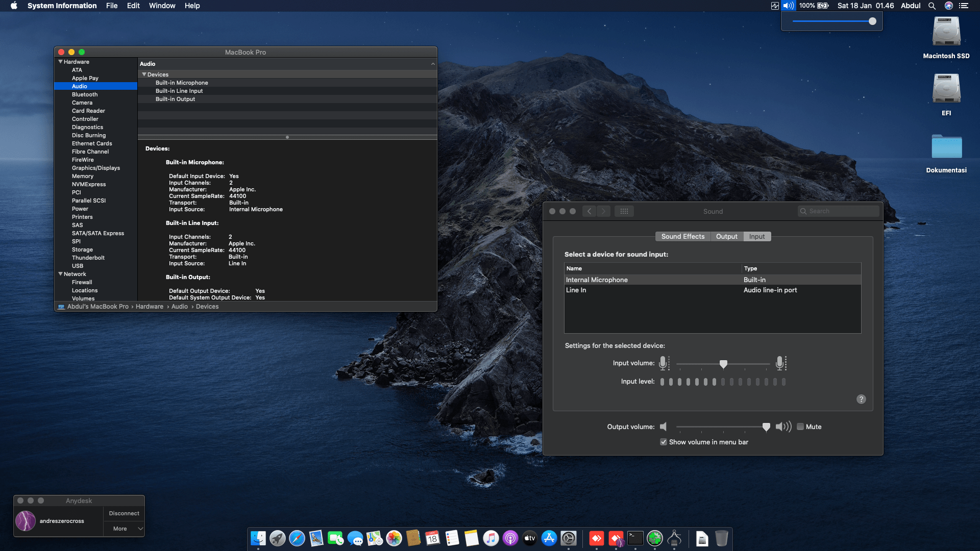Open the Apple menu
Screen dimensions: 980x551
point(14,6)
